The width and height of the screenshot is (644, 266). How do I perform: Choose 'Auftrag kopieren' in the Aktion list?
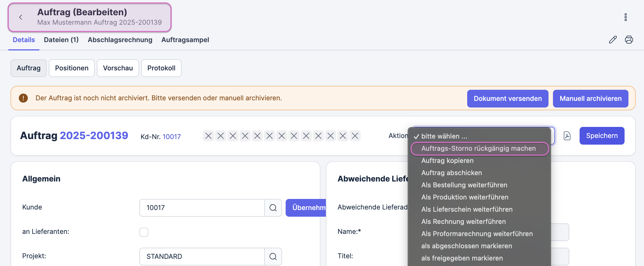pos(447,161)
